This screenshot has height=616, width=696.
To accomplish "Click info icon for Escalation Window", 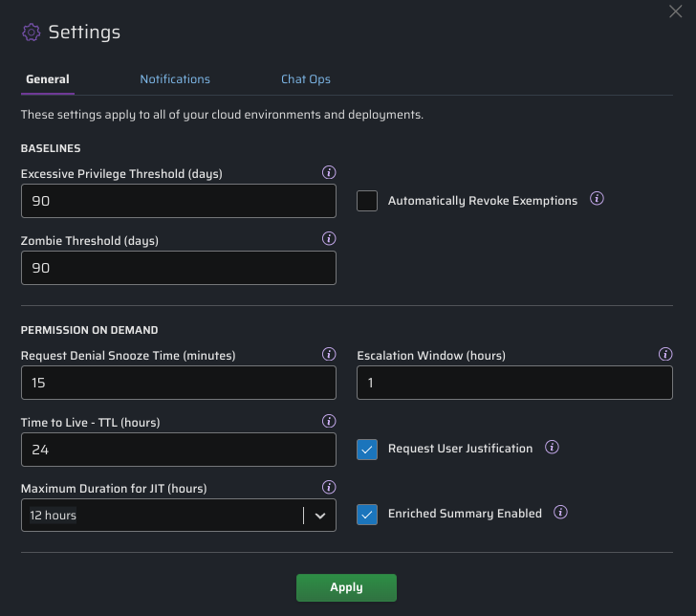I will (x=665, y=354).
